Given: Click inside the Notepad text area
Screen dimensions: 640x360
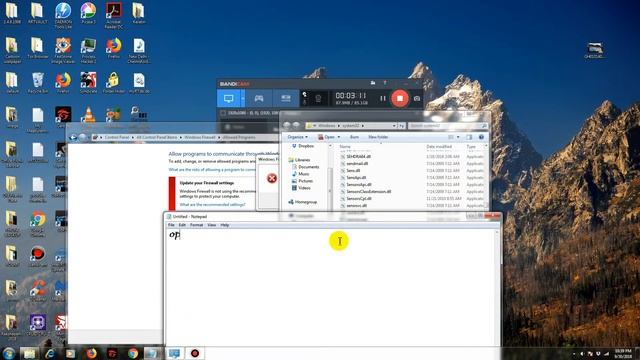Looking at the screenshot, I should 331,288.
